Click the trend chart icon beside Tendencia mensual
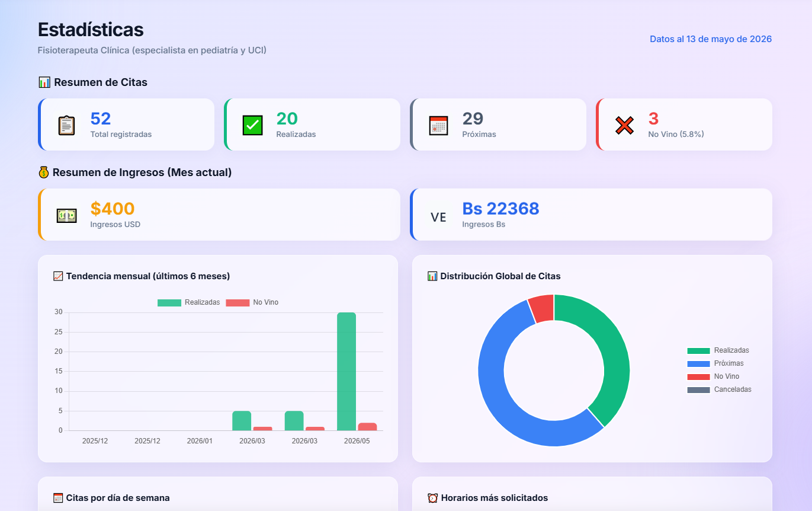This screenshot has width=812, height=511. coord(58,276)
